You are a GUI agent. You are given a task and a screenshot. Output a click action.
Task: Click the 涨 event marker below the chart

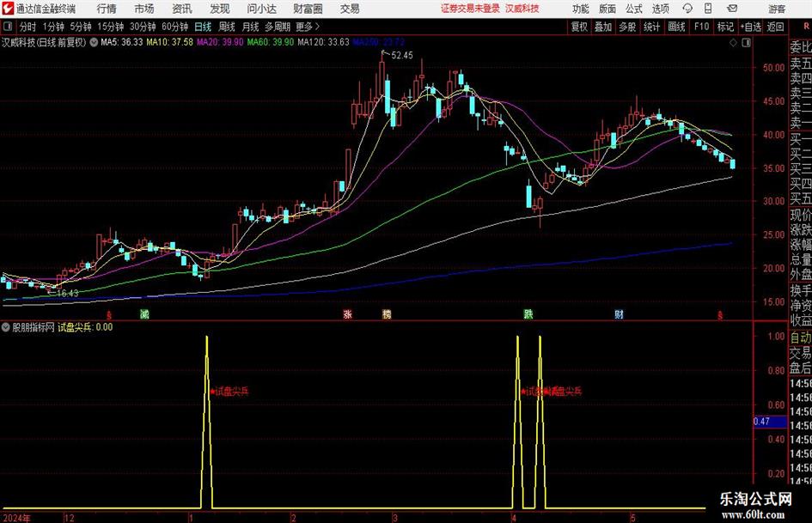coord(347,313)
